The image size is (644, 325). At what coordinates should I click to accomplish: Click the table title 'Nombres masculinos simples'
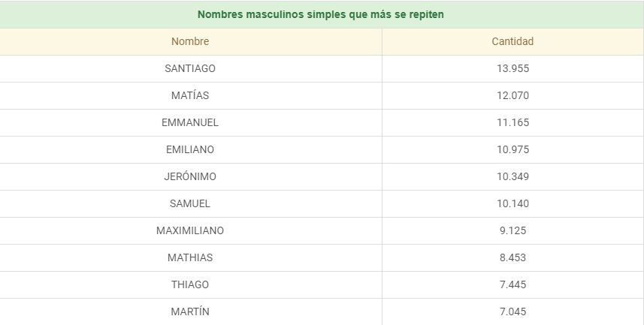(x=321, y=14)
